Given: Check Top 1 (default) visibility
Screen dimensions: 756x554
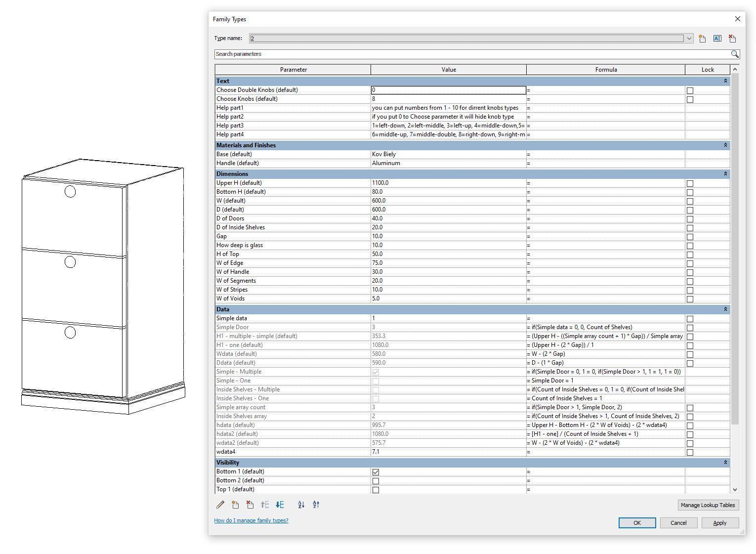Looking at the screenshot, I should point(376,490).
